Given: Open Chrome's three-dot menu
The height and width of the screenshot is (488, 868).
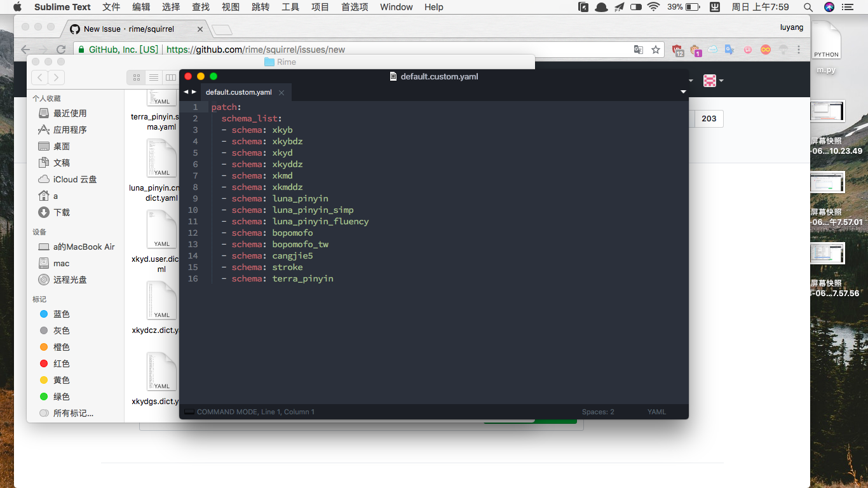Looking at the screenshot, I should (799, 50).
